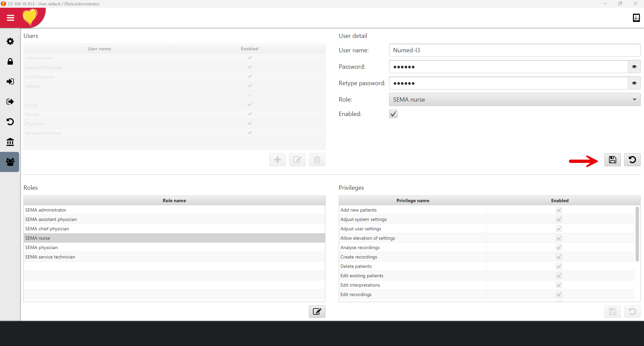Select SEMA chief physician role

click(47, 229)
